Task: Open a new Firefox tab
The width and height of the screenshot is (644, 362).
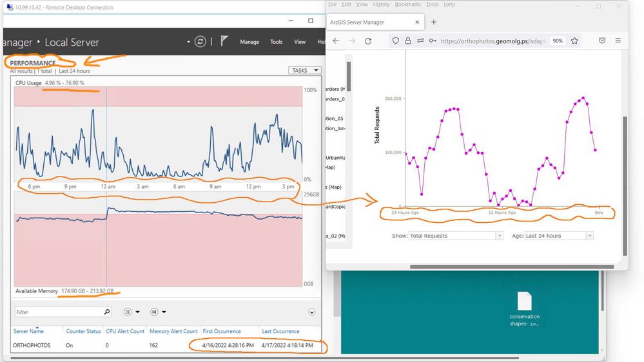Action: click(434, 22)
